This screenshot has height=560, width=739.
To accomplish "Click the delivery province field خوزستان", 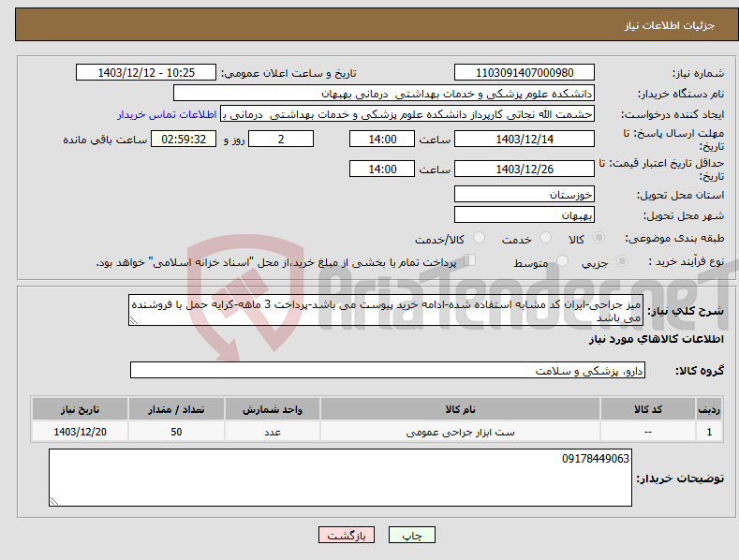I will [525, 194].
